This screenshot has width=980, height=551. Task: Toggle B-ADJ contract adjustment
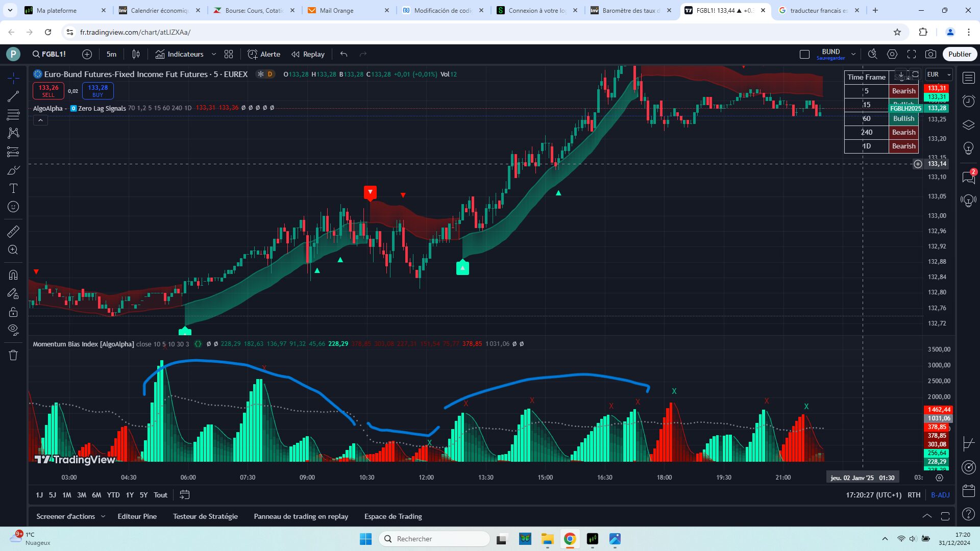pos(940,495)
